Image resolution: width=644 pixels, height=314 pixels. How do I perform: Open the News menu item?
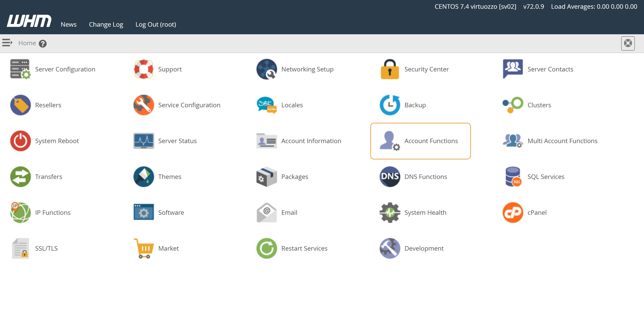[68, 24]
